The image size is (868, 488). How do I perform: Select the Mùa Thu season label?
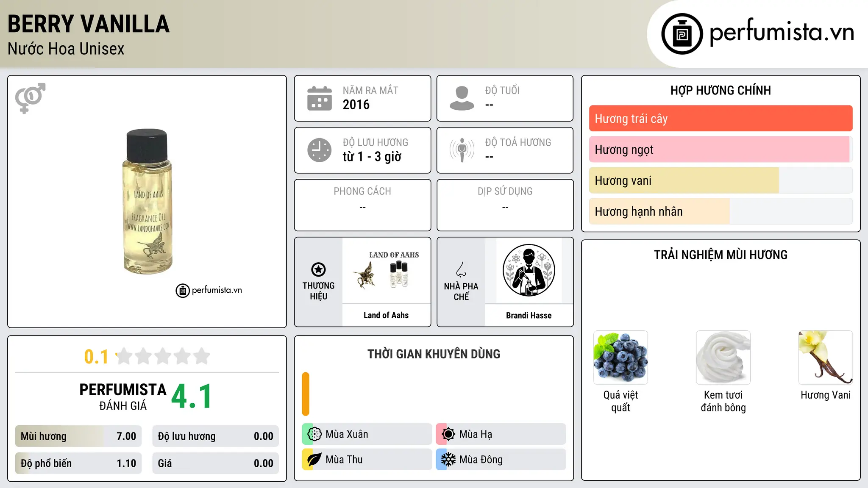point(344,460)
